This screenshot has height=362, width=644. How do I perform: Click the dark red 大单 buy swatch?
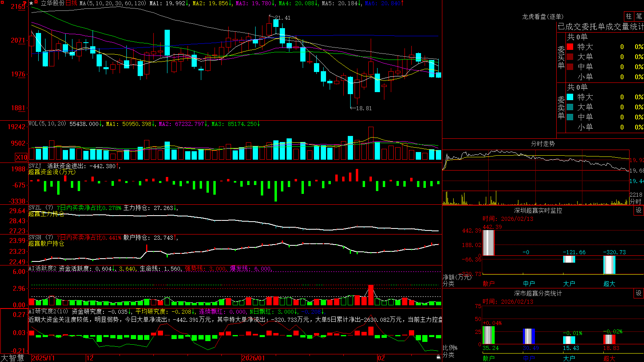(x=570, y=57)
